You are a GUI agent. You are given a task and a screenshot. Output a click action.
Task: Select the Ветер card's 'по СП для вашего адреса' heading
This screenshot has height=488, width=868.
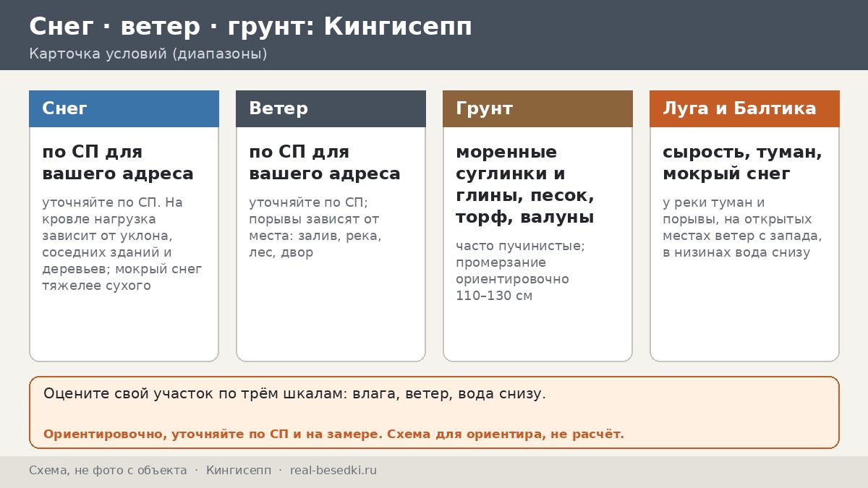(x=325, y=163)
